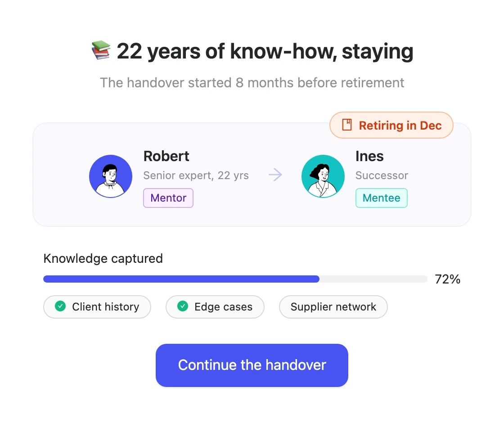This screenshot has width=504, height=423.
Task: Click the arrow between Robert and Ines
Action: [x=275, y=175]
